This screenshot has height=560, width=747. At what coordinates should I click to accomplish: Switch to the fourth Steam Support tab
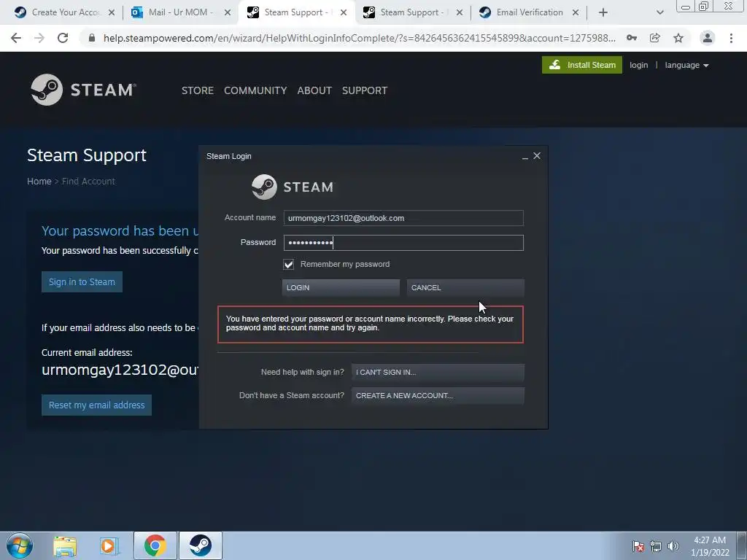[413, 12]
